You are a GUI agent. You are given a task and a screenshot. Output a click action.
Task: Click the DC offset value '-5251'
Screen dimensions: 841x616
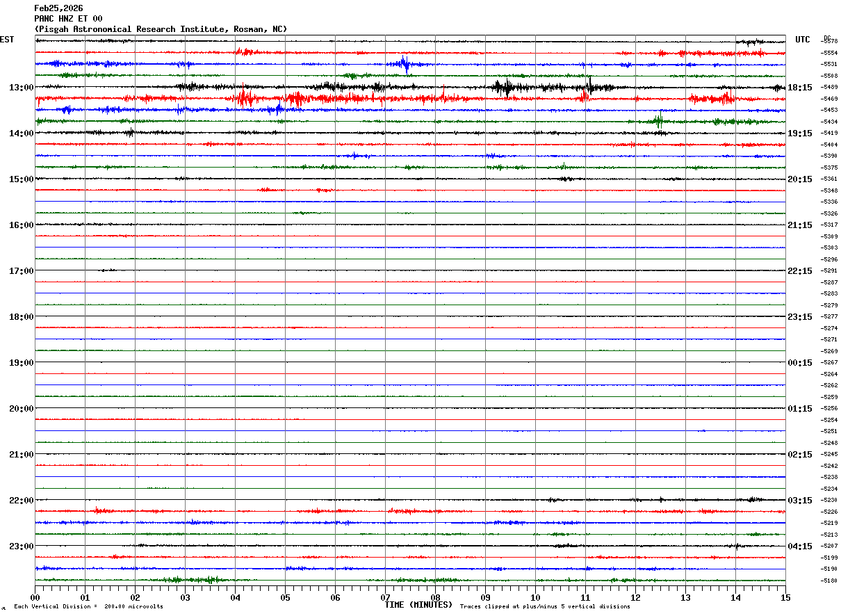click(x=829, y=431)
